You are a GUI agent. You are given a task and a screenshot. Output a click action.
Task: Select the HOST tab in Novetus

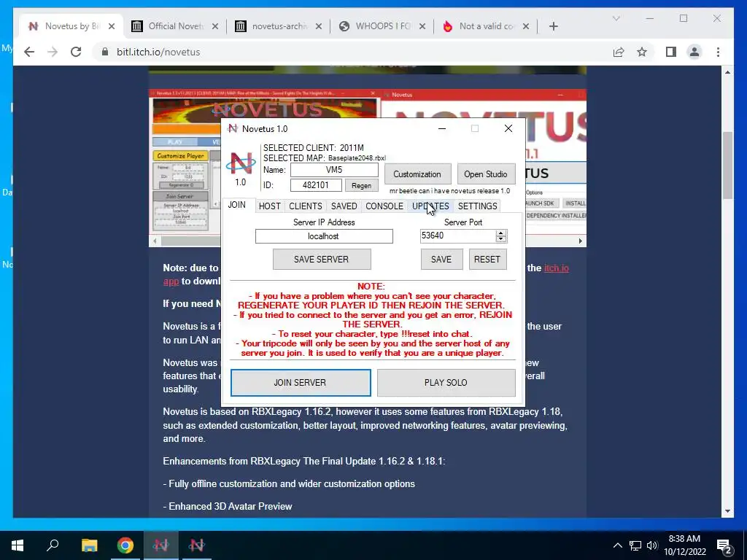pos(270,206)
